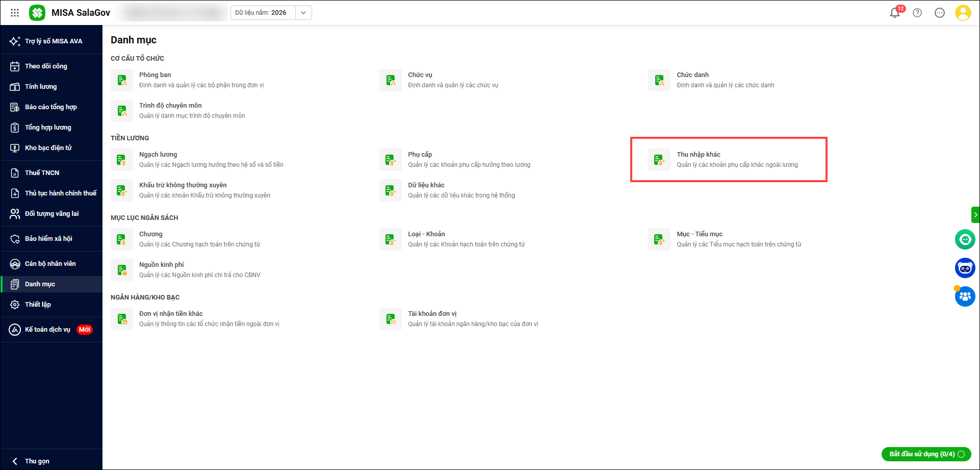Open the chatbot robot floating icon
Screen dimensions: 980x470
965,268
